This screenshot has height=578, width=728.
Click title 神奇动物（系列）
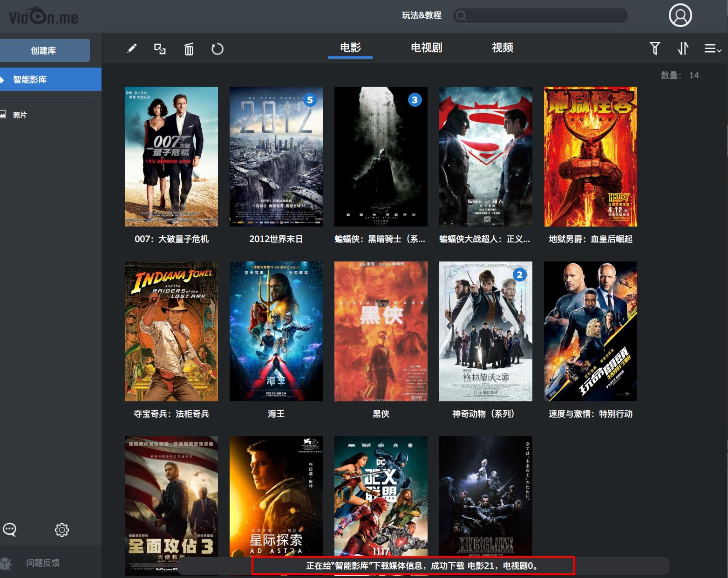point(486,414)
